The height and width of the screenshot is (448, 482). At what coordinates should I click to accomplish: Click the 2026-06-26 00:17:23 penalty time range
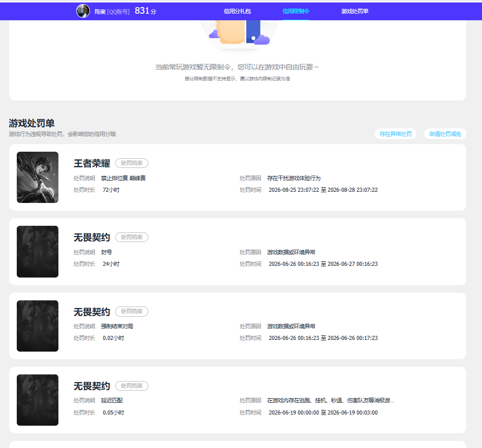(323, 338)
